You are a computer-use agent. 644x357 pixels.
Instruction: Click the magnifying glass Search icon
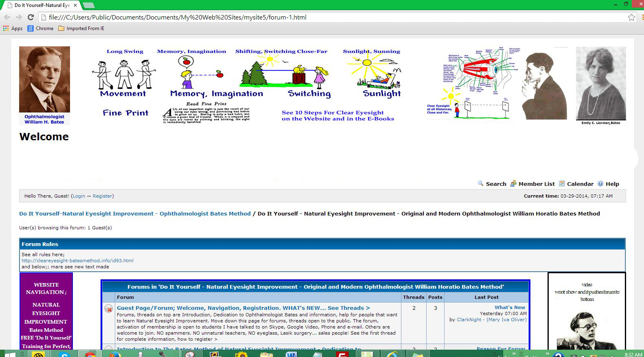(481, 183)
